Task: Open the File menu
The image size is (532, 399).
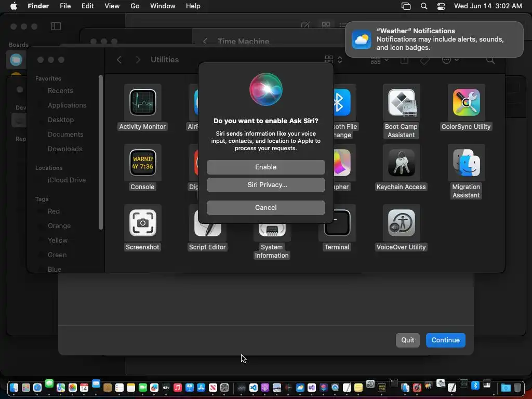Action: [x=65, y=6]
